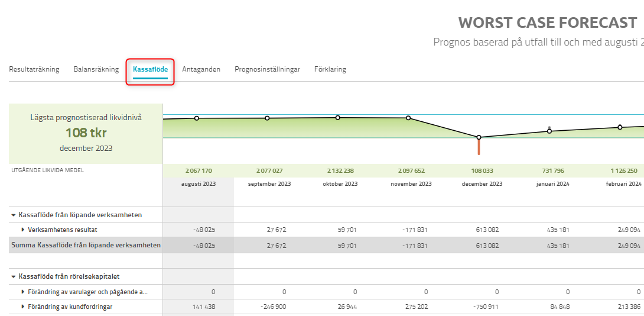Click the Summa Kassaflöde från löpande verksamheten row
The width and height of the screenshot is (644, 316).
[x=327, y=245]
